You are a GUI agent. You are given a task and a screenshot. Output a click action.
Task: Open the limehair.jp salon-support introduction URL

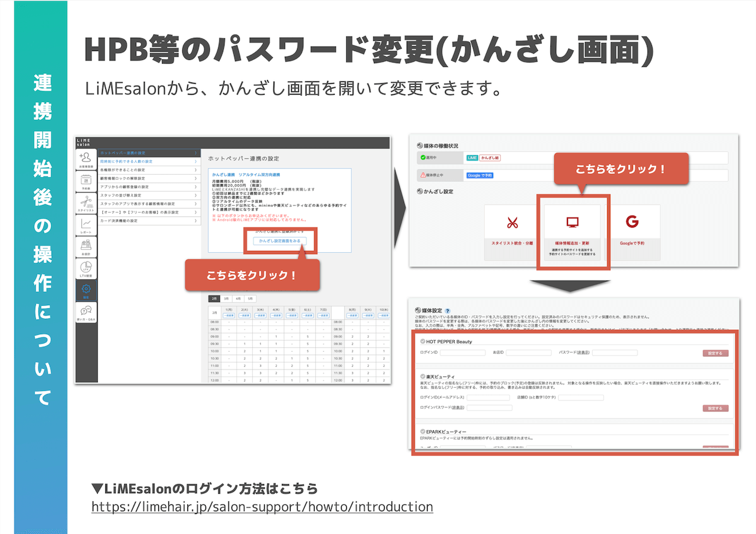click(x=262, y=507)
